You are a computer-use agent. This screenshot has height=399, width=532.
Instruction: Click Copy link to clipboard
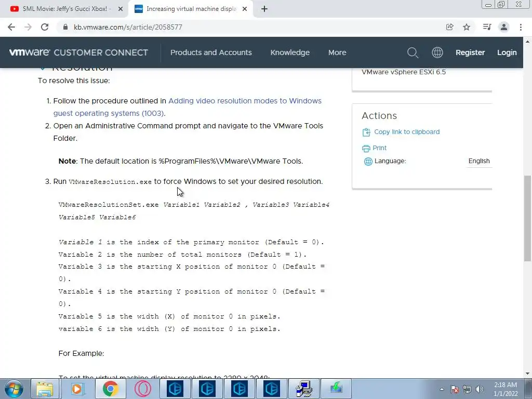pos(407,131)
